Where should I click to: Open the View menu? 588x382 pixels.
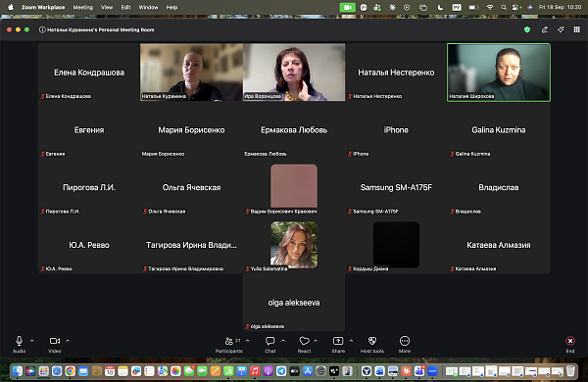(x=107, y=7)
